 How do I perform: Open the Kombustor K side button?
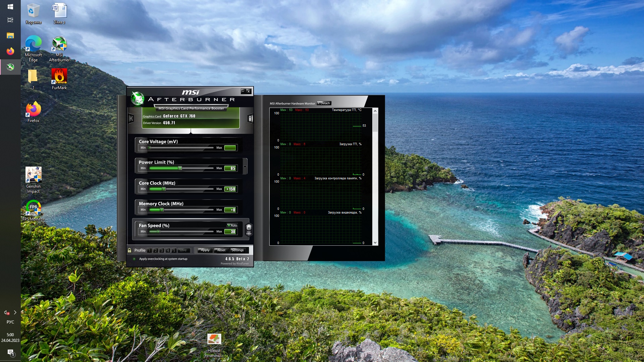131,118
